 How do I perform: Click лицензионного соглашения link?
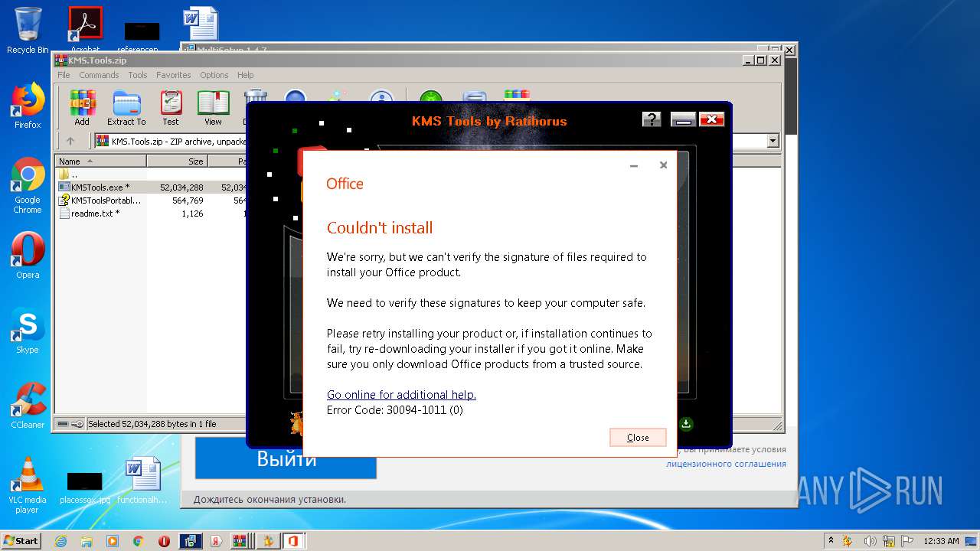[x=726, y=464]
